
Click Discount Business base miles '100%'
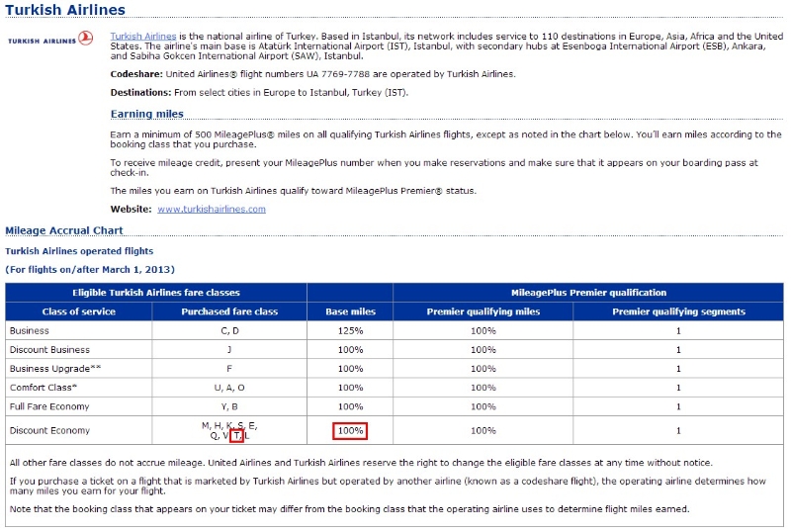(350, 350)
